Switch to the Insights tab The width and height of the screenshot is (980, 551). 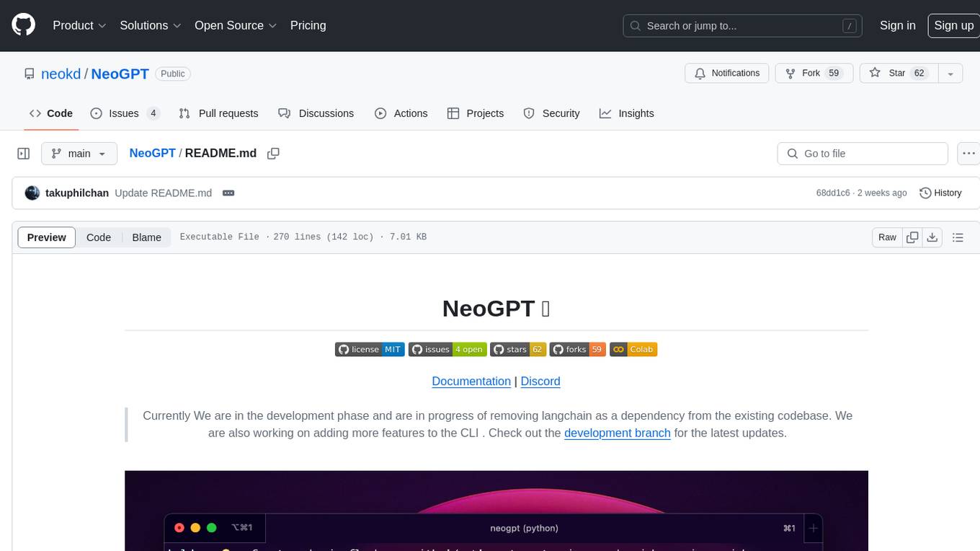point(627,113)
